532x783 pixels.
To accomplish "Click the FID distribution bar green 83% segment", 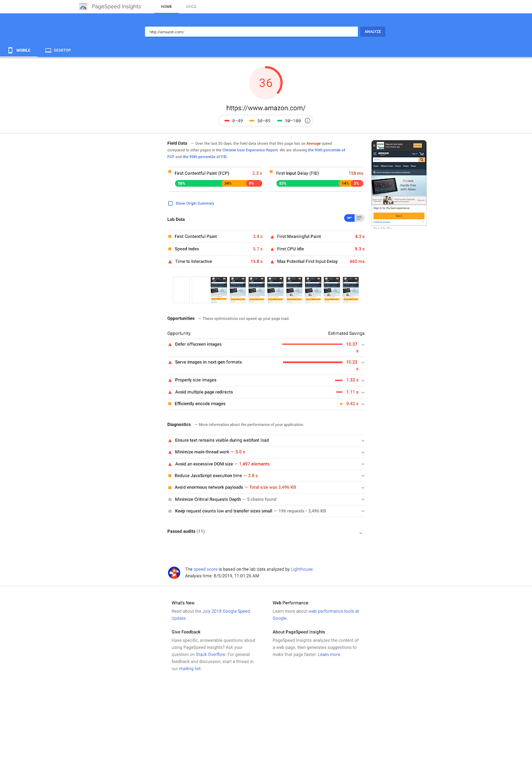I will (x=308, y=184).
